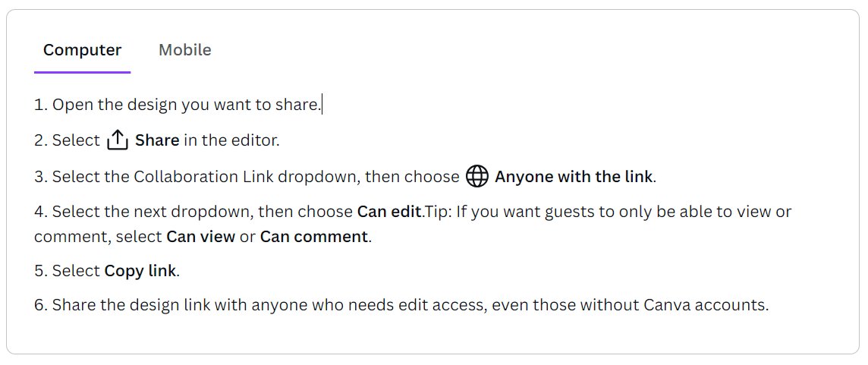
Task: Switch to the Mobile tab
Action: tap(185, 50)
